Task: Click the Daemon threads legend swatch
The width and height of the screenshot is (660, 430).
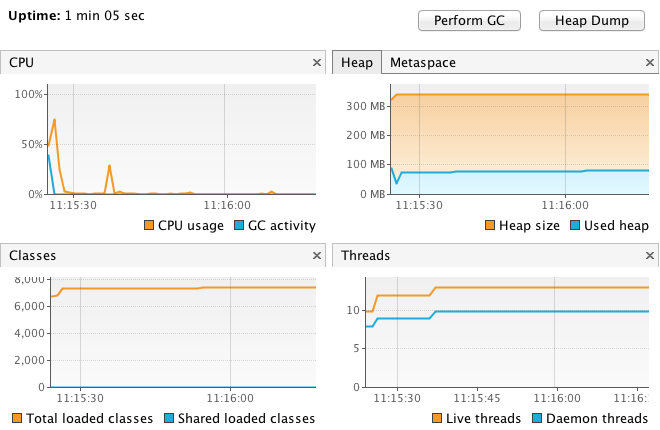Action: pyautogui.click(x=537, y=418)
